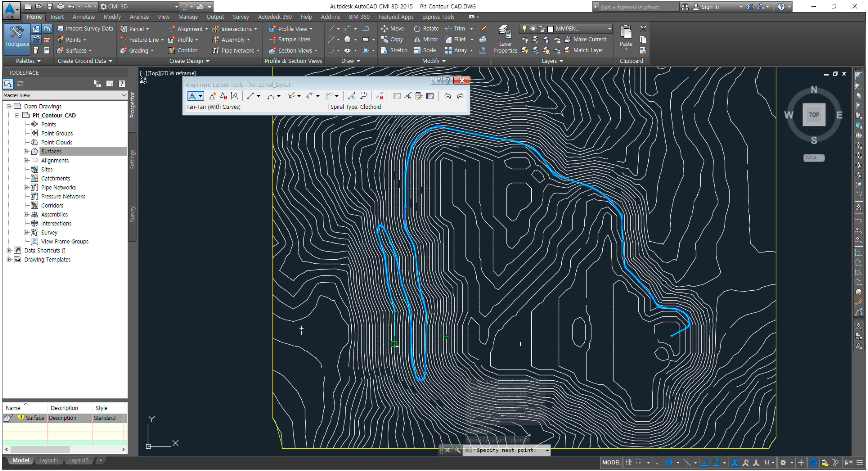This screenshot has width=868, height=471.
Task: Open the Analyze ribbon tab
Action: pyautogui.click(x=139, y=17)
